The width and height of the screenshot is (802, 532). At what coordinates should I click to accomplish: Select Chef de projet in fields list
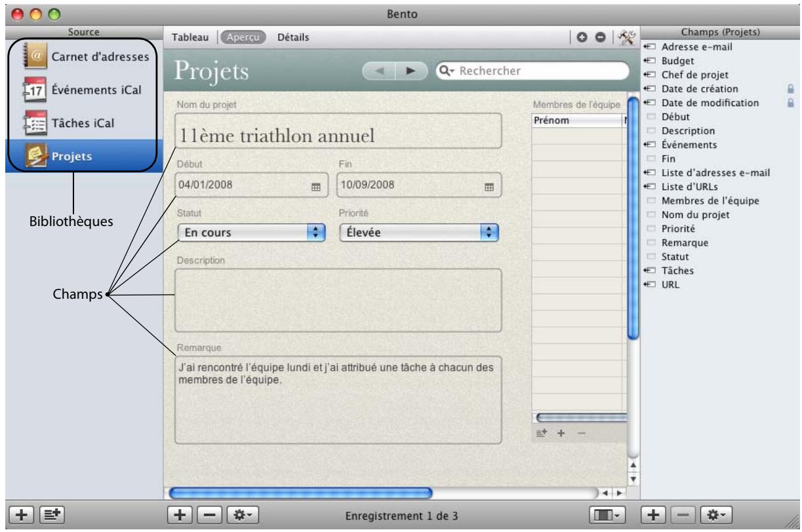694,75
